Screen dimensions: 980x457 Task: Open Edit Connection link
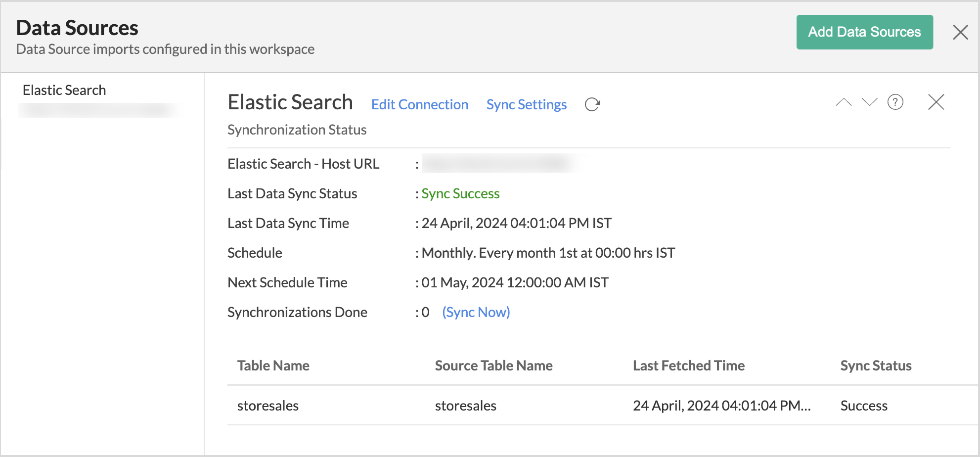[419, 104]
